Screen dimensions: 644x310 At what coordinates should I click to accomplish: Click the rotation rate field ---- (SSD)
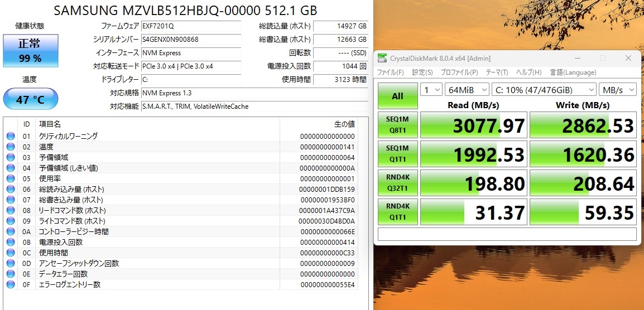coord(340,53)
